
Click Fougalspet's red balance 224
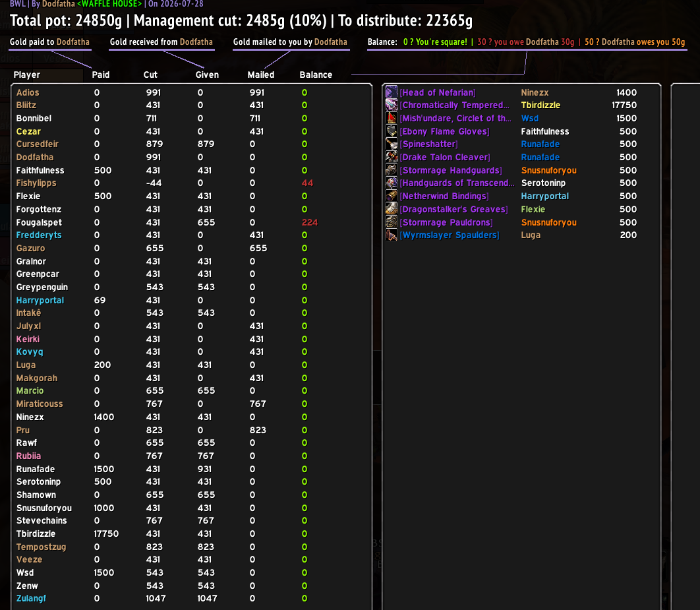[309, 222]
